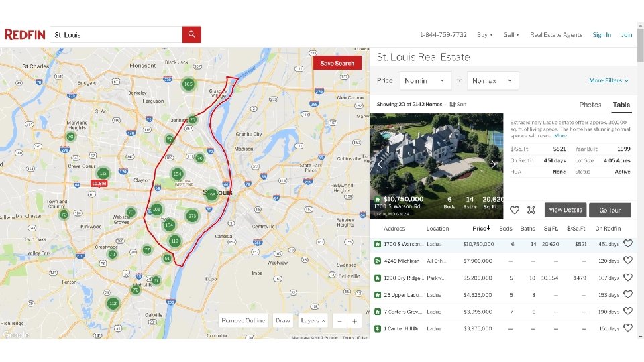The image size is (644, 362).
Task: Open Real Estate Agents menu item
Action: 556,35
